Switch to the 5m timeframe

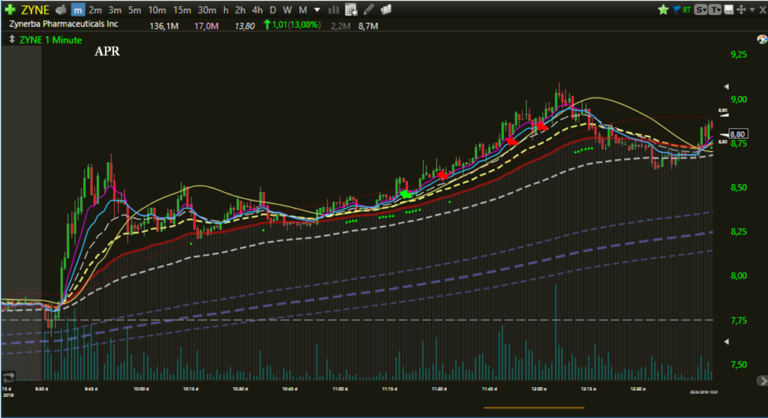pos(134,9)
